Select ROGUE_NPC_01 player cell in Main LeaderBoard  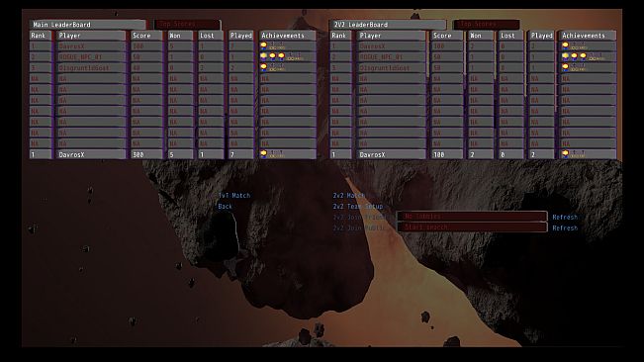pyautogui.click(x=91, y=56)
